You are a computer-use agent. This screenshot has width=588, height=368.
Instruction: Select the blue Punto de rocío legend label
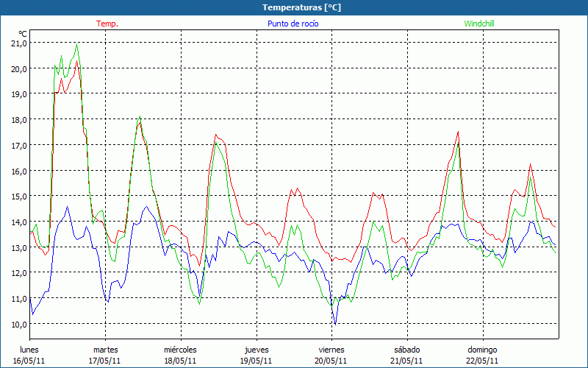(x=293, y=24)
